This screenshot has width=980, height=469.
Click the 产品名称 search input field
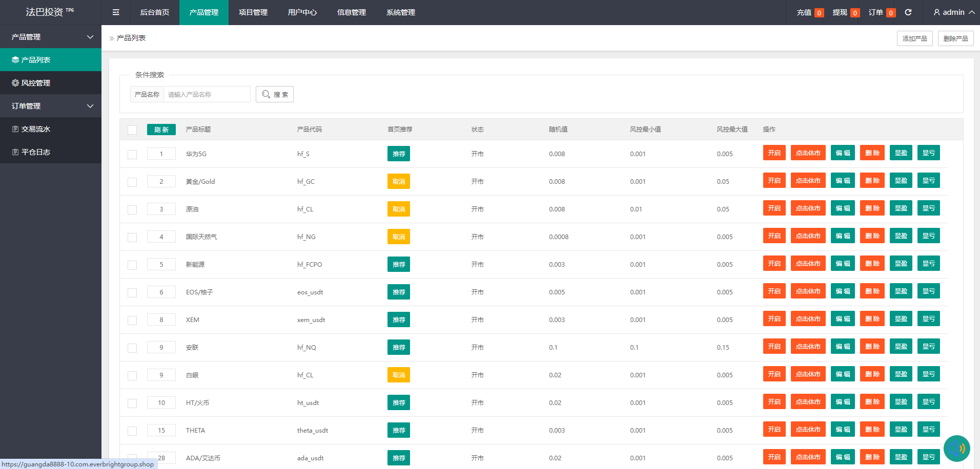(207, 94)
